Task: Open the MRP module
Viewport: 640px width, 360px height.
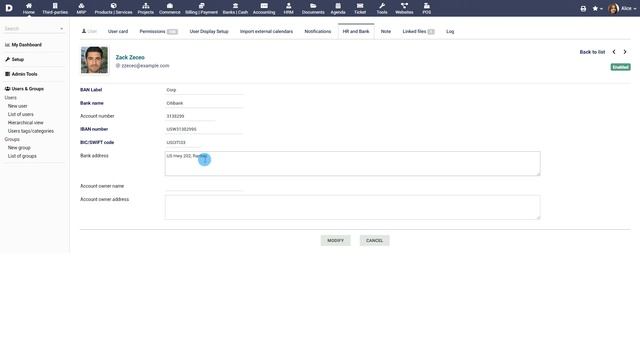Action: pyautogui.click(x=81, y=8)
